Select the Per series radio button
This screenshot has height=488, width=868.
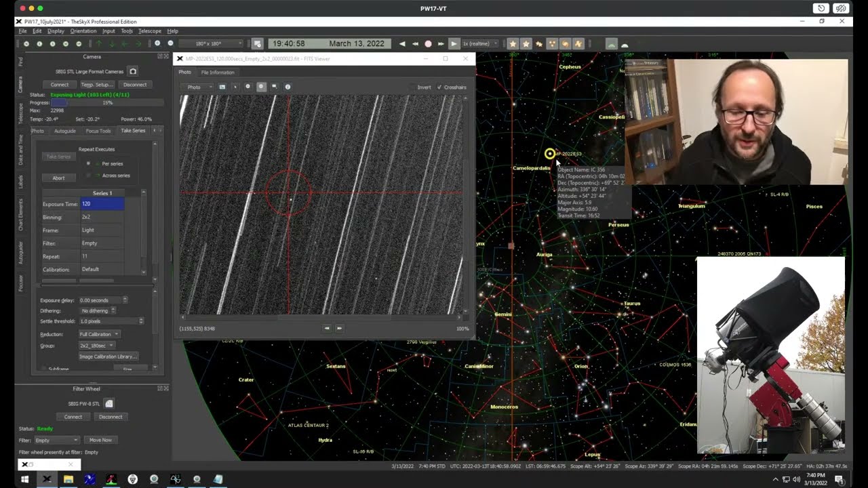(88, 163)
